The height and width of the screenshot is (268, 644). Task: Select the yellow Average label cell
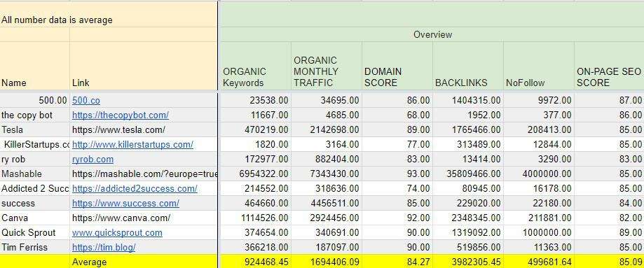144,262
